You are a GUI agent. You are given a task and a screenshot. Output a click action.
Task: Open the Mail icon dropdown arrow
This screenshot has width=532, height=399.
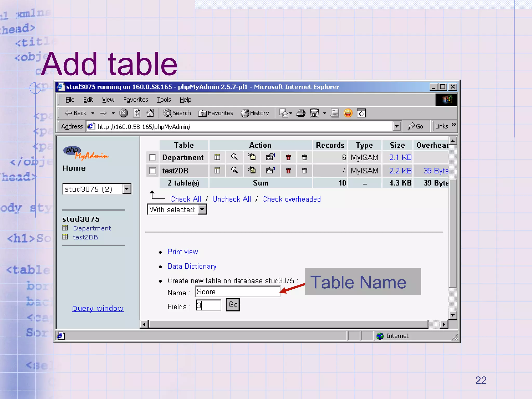pyautogui.click(x=291, y=113)
